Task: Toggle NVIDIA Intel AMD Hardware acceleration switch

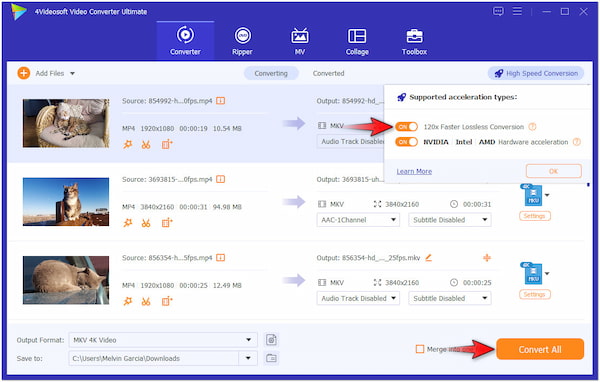Action: click(x=406, y=142)
